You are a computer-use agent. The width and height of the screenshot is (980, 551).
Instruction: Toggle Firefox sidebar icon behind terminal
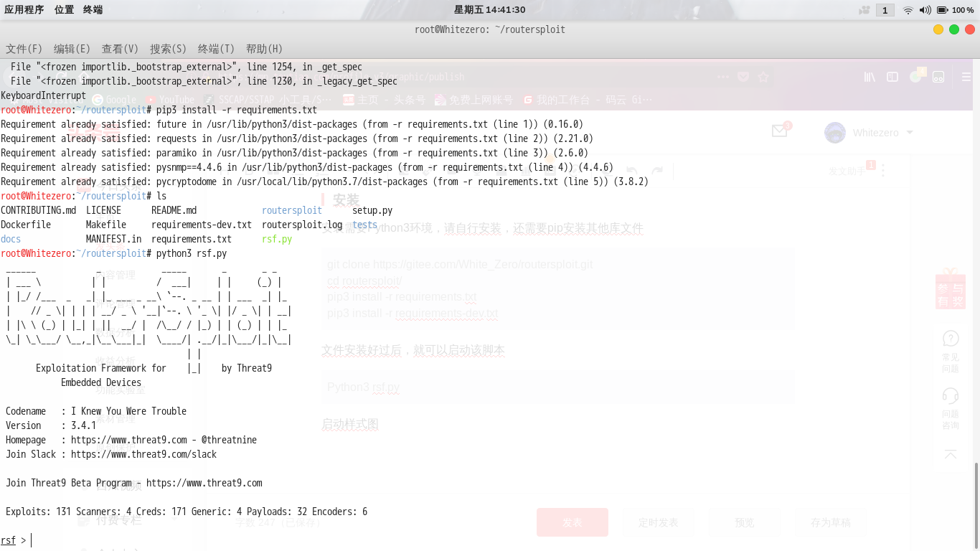point(892,77)
